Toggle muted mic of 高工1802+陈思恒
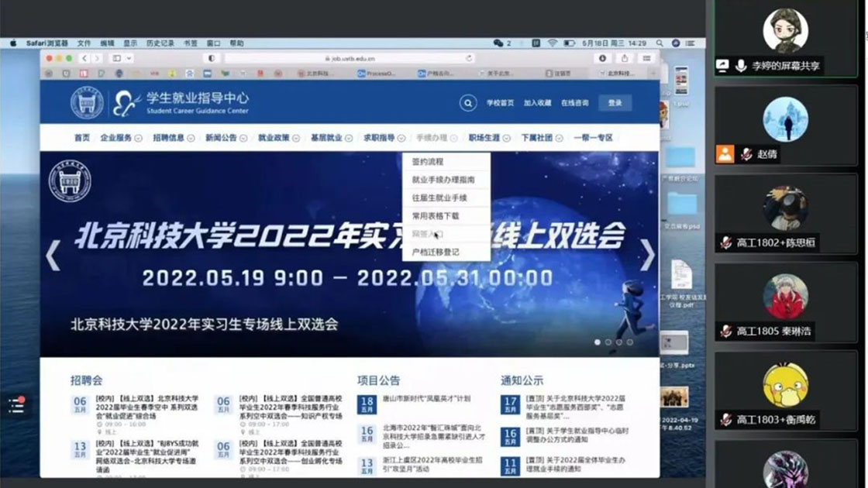Screen dimensions: 868x488 725,242
